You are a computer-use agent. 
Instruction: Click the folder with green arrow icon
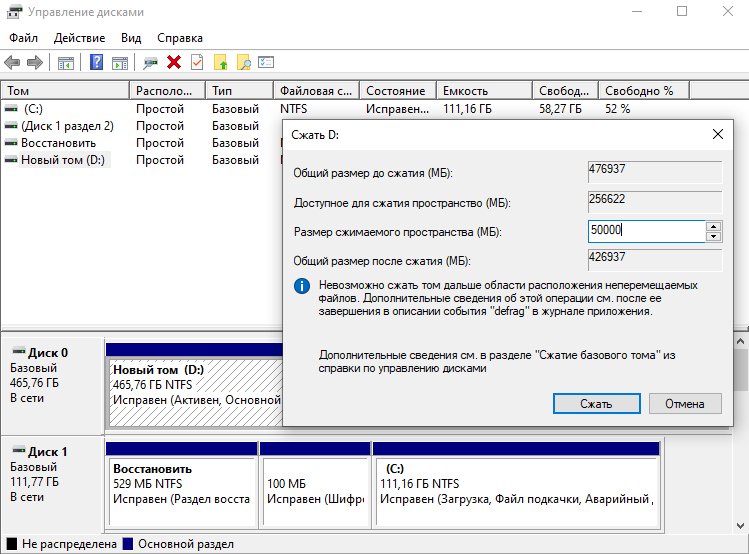[220, 62]
